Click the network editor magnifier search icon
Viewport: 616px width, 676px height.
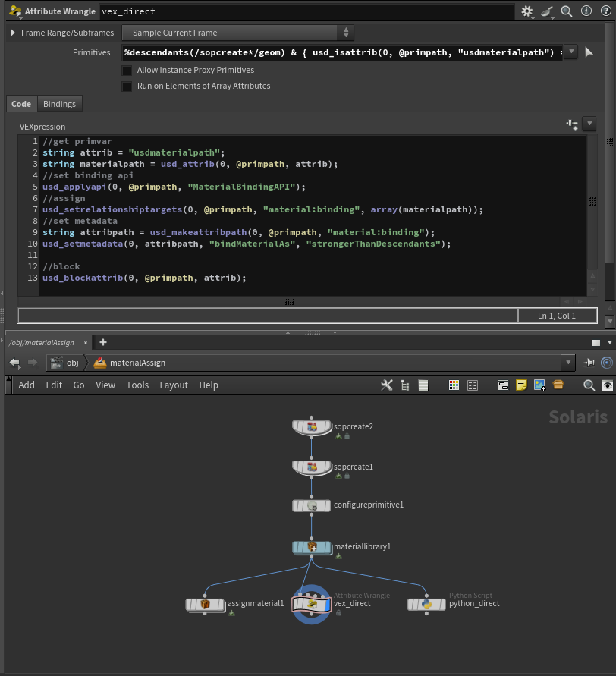(x=589, y=385)
